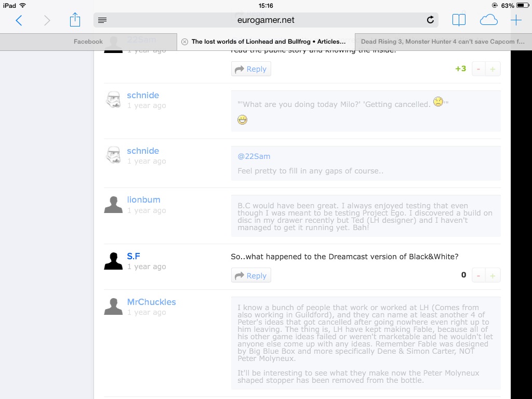Open the Bookmarks book icon
This screenshot has width=532, height=399.
point(459,20)
